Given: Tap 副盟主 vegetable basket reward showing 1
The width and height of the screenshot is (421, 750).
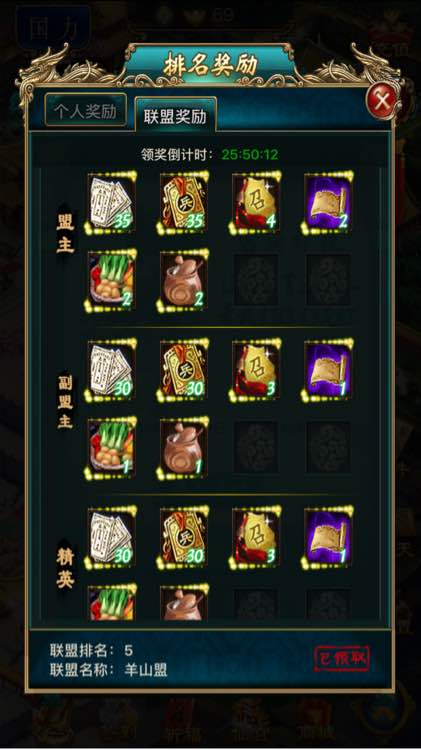Looking at the screenshot, I should coord(111,448).
